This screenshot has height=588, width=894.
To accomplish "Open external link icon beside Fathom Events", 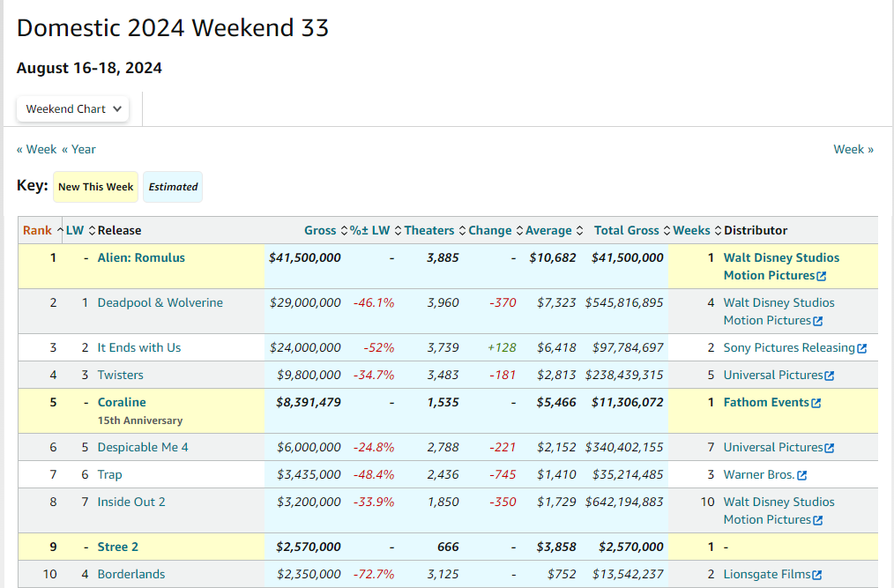I will (x=816, y=403).
